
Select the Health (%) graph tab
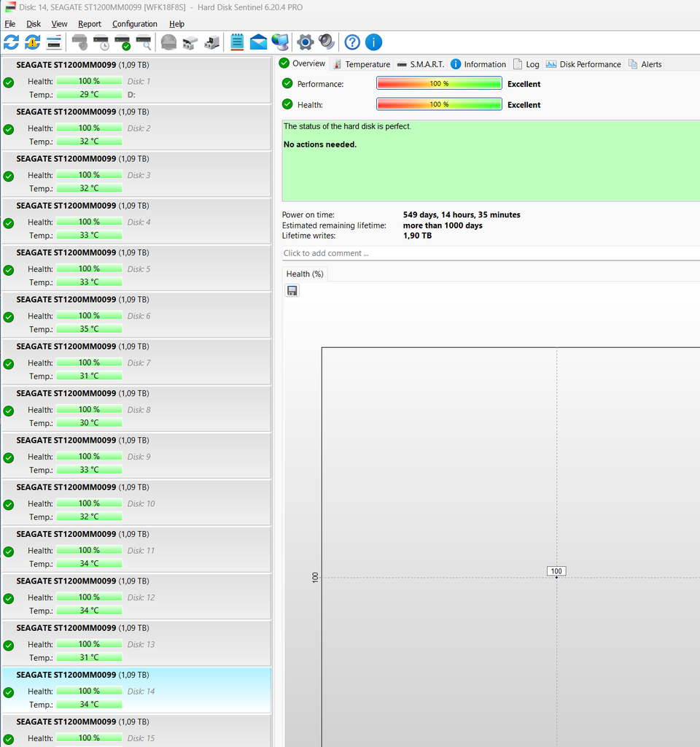pos(305,274)
